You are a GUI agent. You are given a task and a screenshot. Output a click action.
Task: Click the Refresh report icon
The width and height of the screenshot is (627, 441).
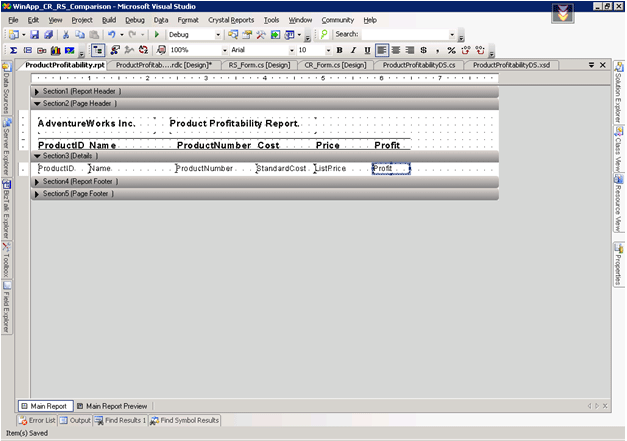(x=143, y=50)
